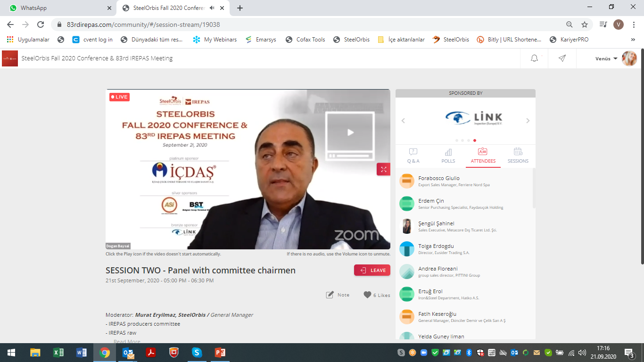Reload the page

41,25
